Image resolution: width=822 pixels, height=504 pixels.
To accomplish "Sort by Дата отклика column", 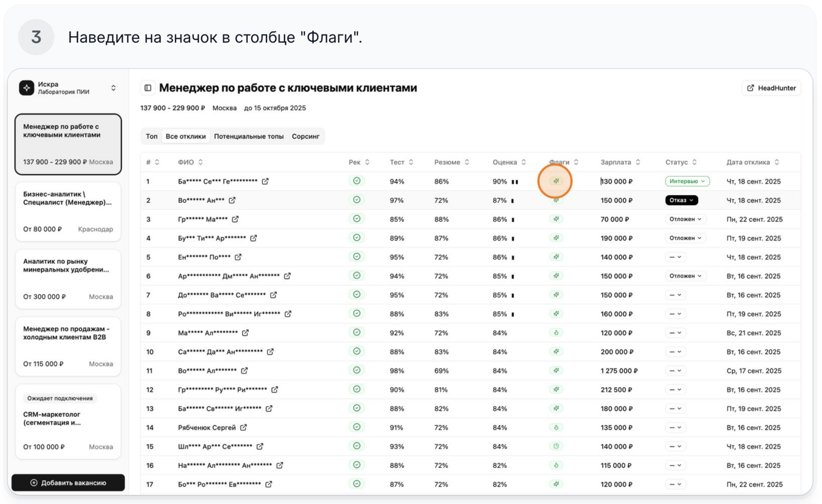I will 777,162.
